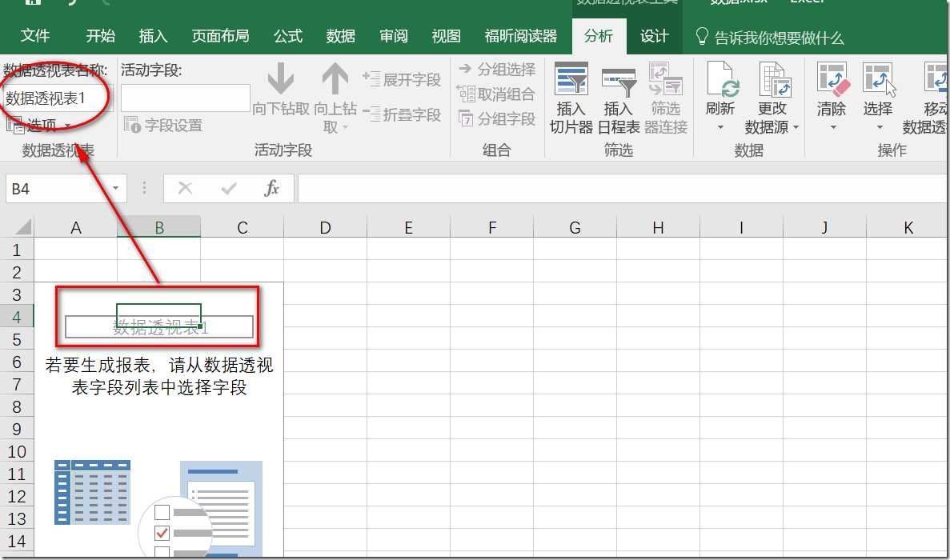Click the 告诉我你想要做什么 search box
Screen dimensions: 950x560
(769, 38)
